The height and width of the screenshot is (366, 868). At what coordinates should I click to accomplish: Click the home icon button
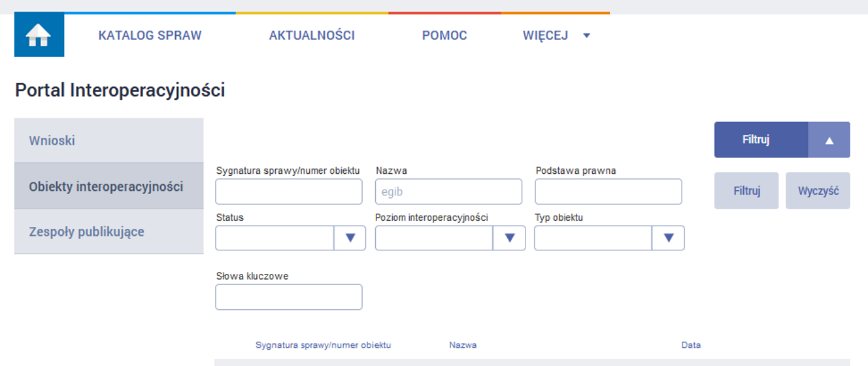(39, 35)
